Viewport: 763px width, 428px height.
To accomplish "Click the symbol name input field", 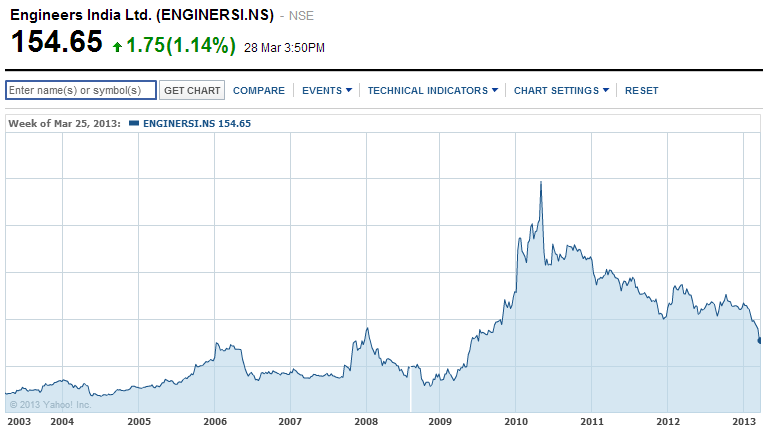I will click(x=81, y=90).
